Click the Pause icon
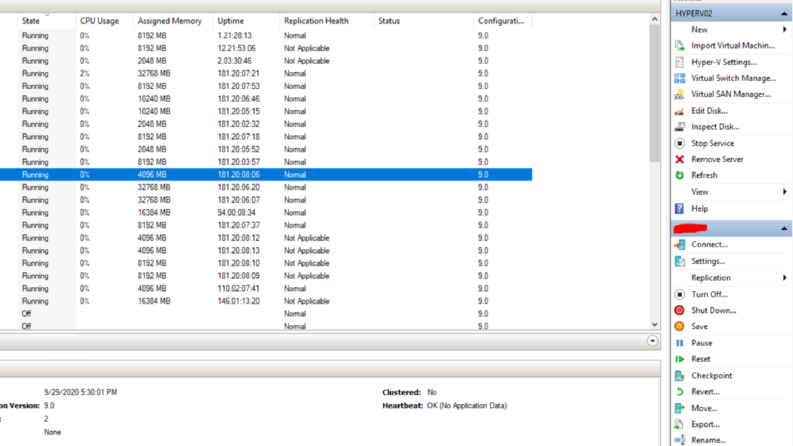793x446 pixels. pos(680,343)
